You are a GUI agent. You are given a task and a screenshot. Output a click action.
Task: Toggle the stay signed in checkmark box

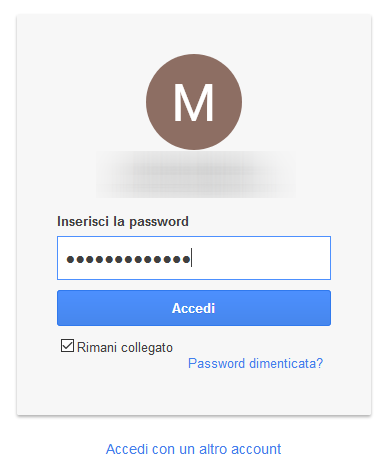click(x=67, y=346)
